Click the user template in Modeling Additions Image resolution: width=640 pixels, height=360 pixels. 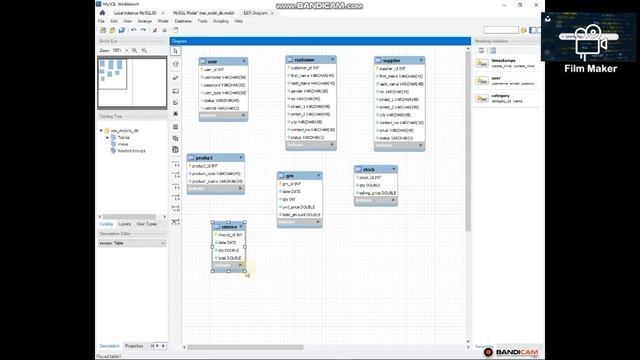[x=506, y=80]
